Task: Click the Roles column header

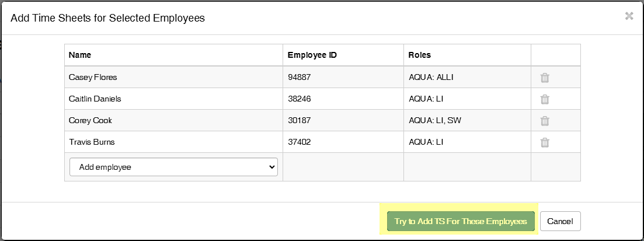Action: pyautogui.click(x=420, y=55)
